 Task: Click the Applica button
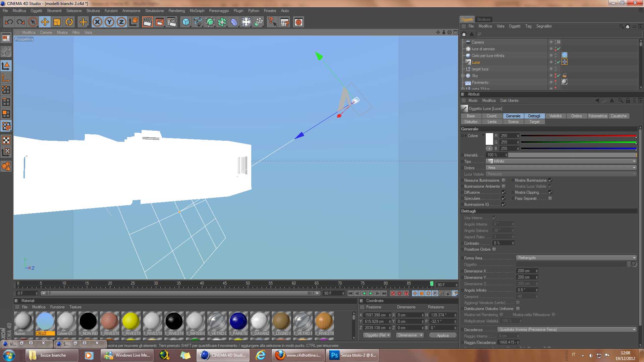point(442,335)
